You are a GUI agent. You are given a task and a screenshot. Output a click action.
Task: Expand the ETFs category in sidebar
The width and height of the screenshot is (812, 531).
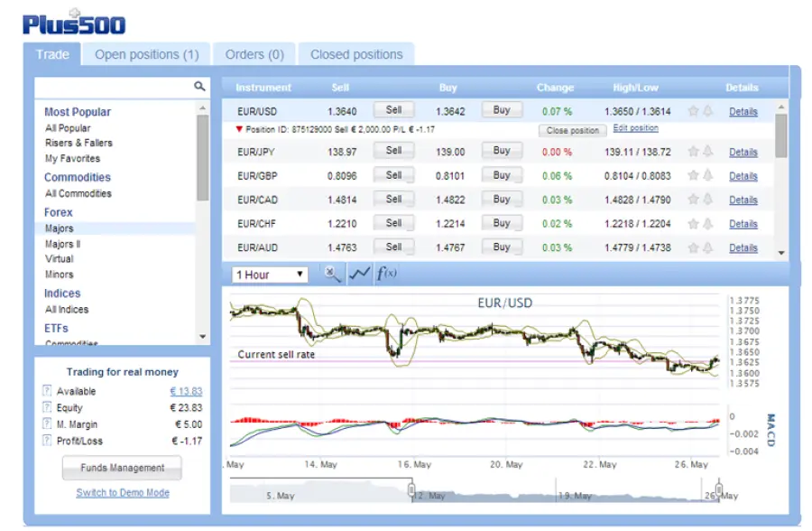coord(56,328)
